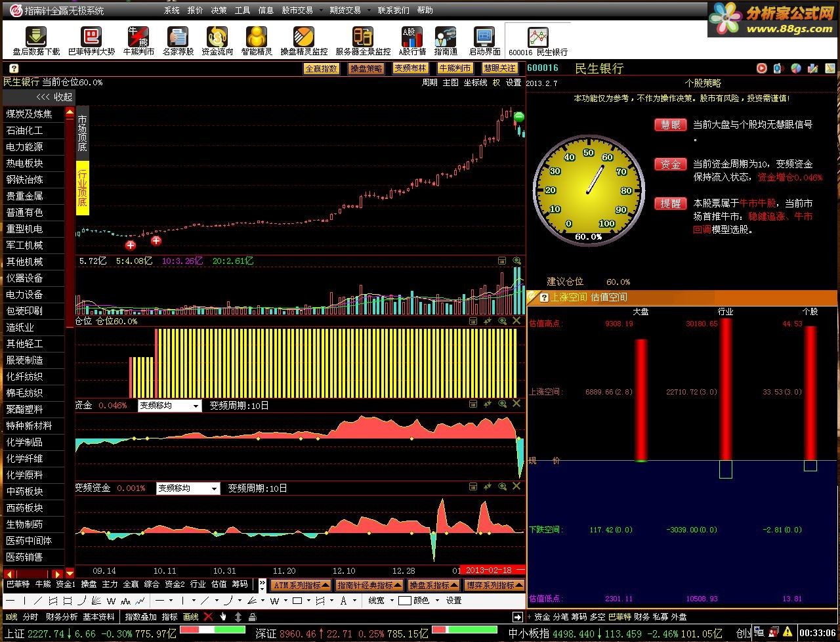Open 操盘精灵监控 icon

[304, 41]
